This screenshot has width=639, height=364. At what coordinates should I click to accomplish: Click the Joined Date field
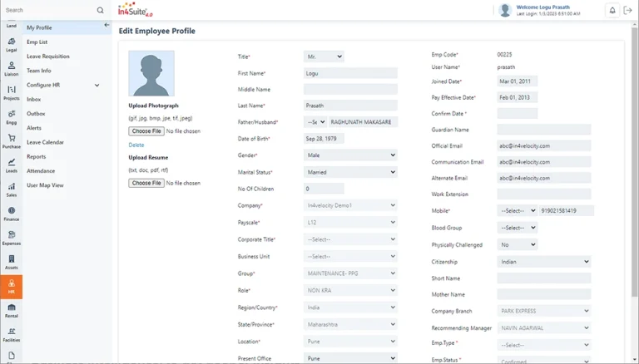pyautogui.click(x=518, y=81)
